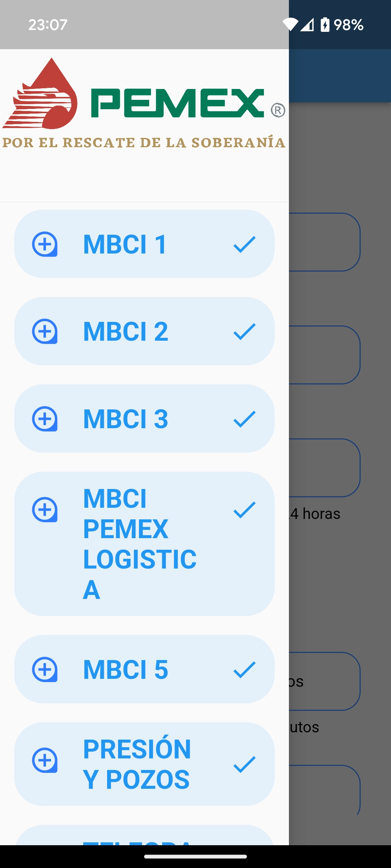Toggle the checkmark on MBCI 1
The height and width of the screenshot is (868, 391).
245,244
